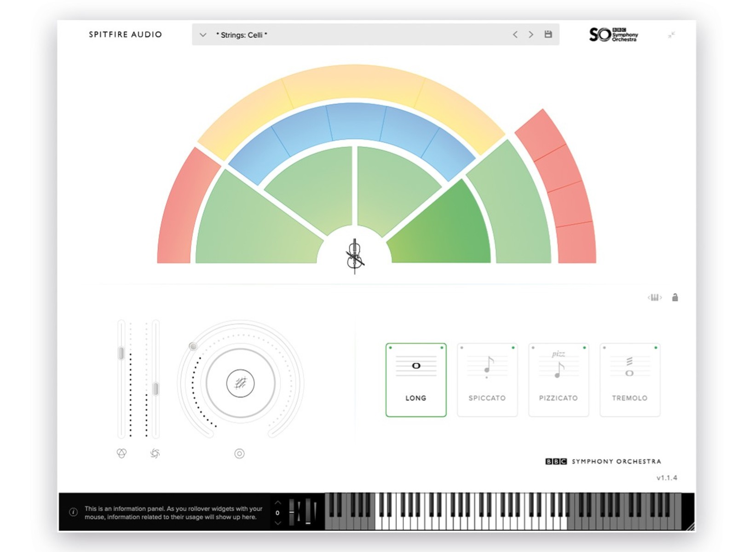Decrease the transpose value with the down chevron

point(277,523)
